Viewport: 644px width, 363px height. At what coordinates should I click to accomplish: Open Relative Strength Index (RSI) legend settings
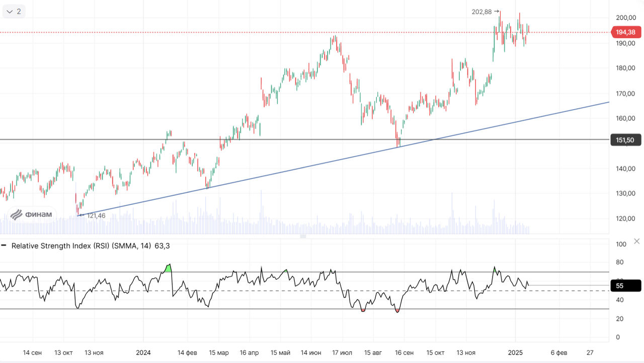[x=81, y=246]
